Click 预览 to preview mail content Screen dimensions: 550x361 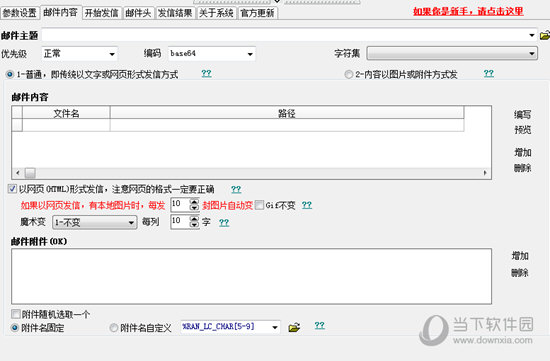pos(522,130)
